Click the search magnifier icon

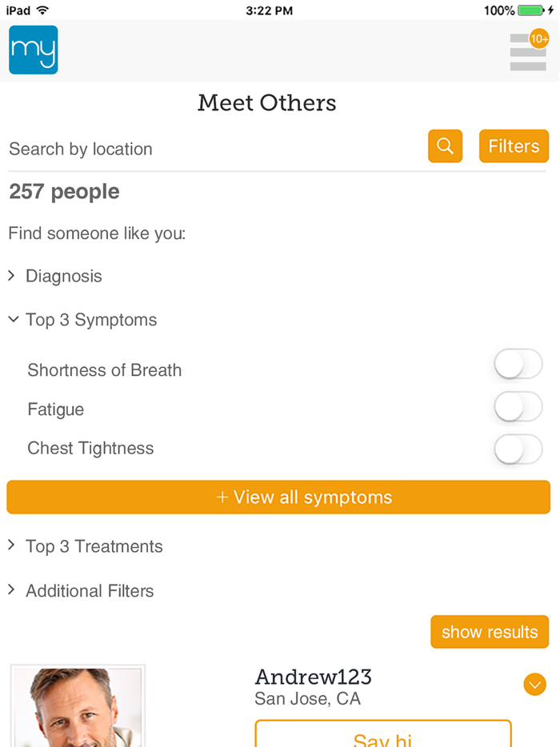click(445, 146)
